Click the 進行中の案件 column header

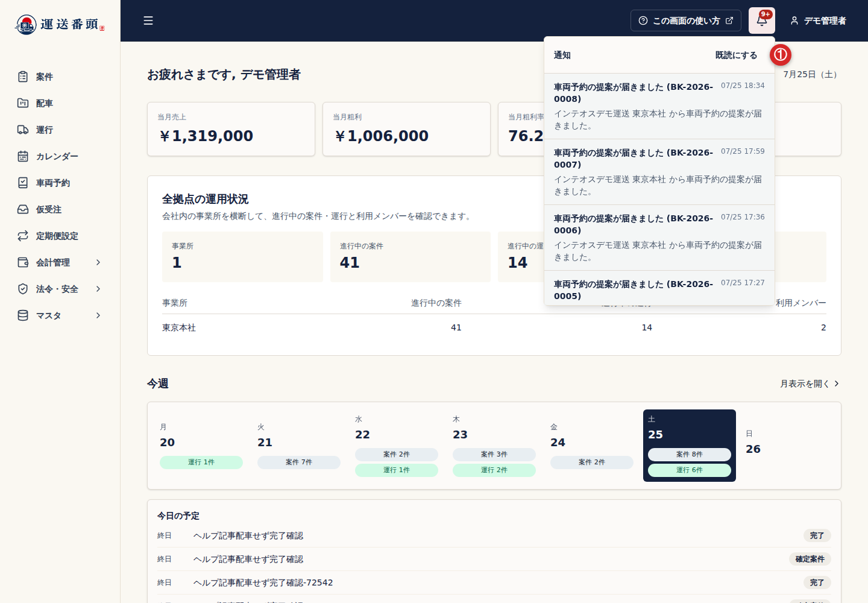[x=436, y=303]
